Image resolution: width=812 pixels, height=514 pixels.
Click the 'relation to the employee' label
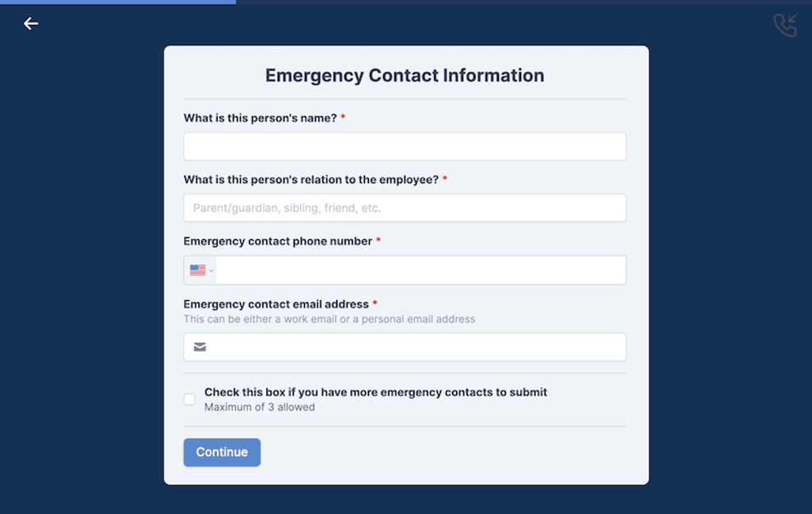pos(311,180)
